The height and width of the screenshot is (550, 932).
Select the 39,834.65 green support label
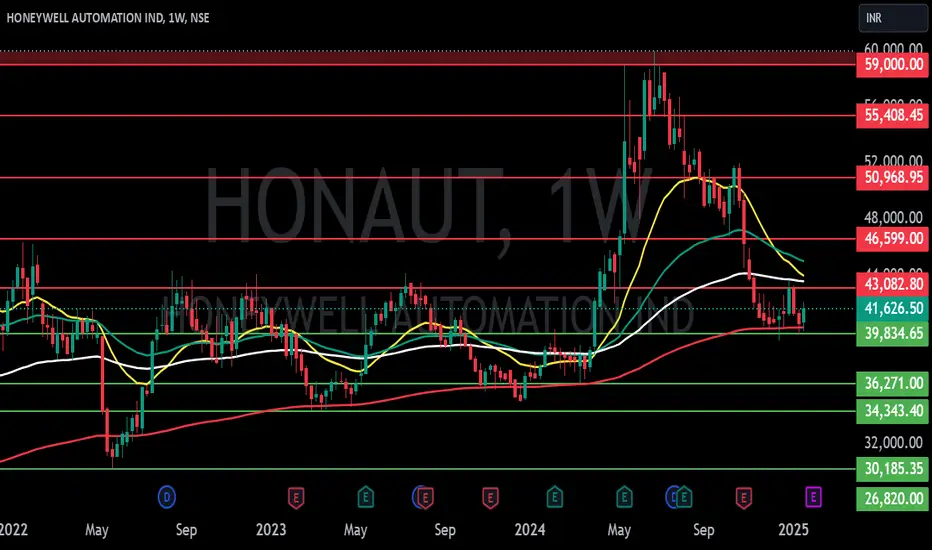pyautogui.click(x=893, y=334)
